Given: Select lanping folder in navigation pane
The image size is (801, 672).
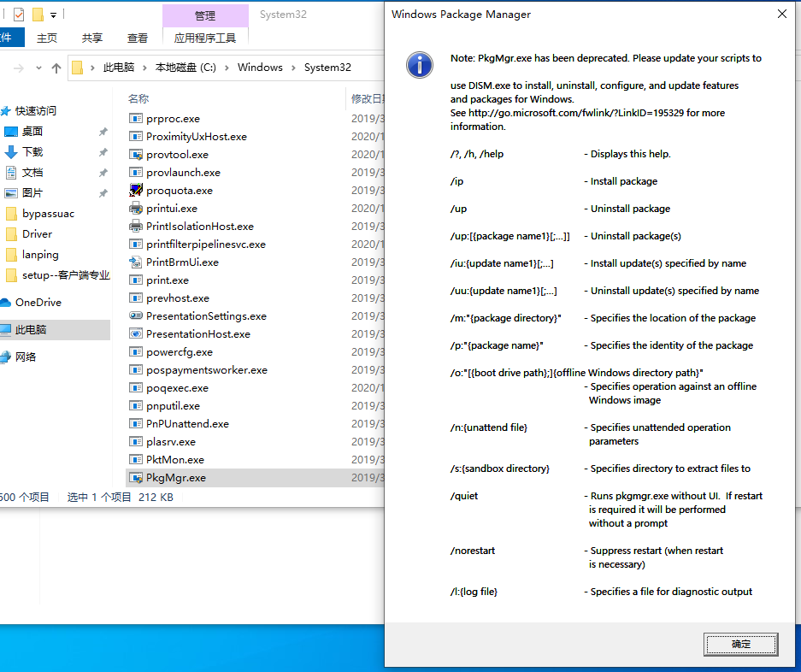Looking at the screenshot, I should 40,255.
